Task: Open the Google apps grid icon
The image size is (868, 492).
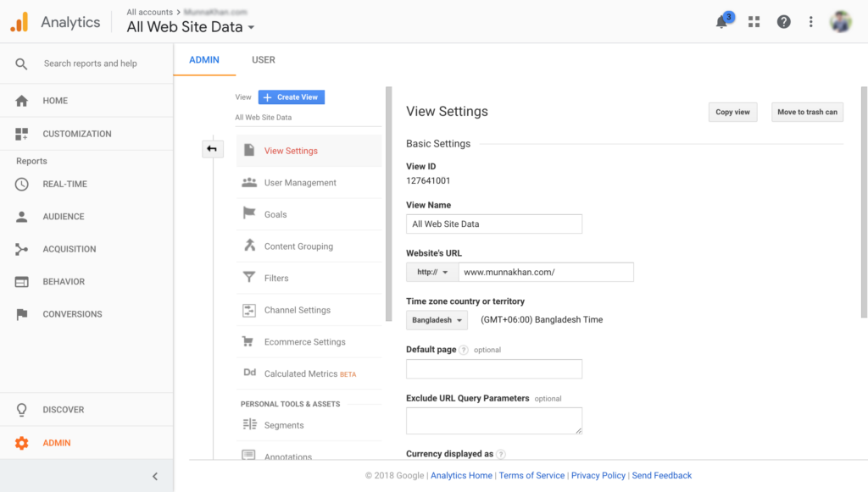Action: point(754,22)
